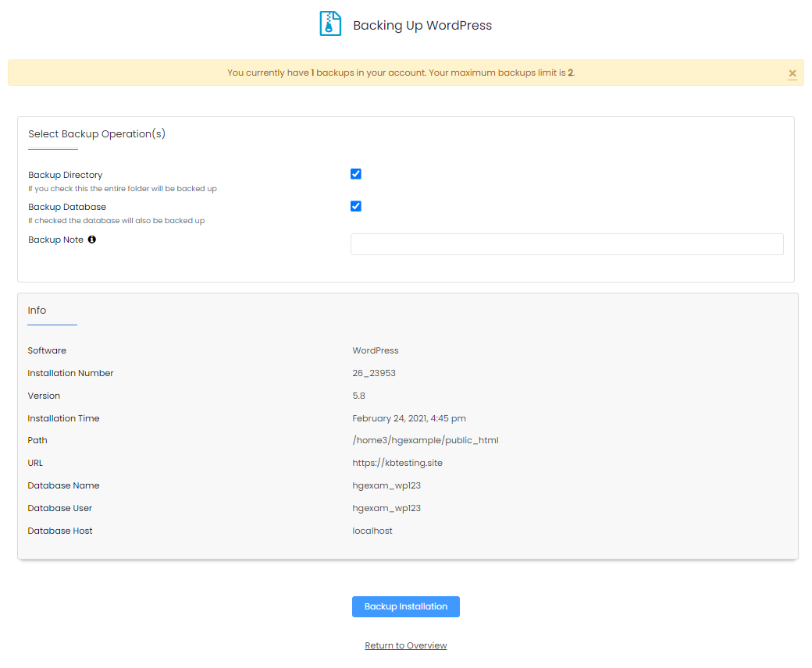The image size is (812, 668).
Task: Click the Backing Up WordPress zip icon
Action: (329, 23)
